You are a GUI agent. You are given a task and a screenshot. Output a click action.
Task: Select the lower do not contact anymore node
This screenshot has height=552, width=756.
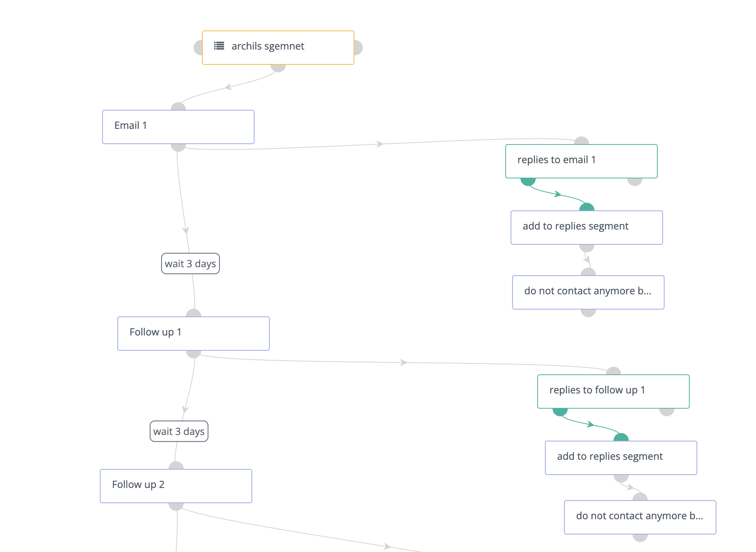(640, 517)
